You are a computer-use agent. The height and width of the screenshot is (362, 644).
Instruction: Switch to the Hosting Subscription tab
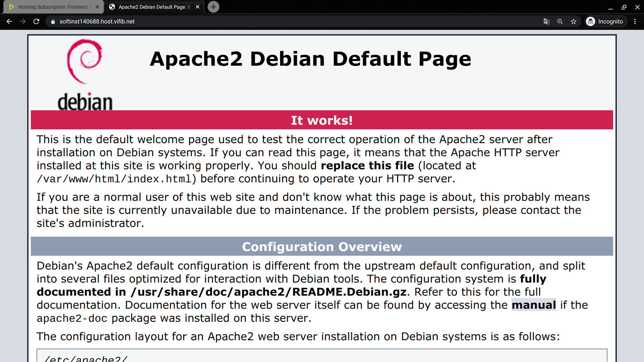pos(54,7)
